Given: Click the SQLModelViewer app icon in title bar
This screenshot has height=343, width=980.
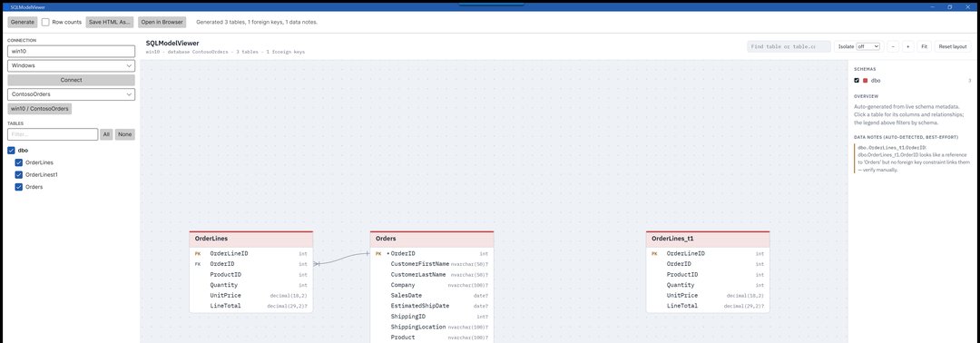Looking at the screenshot, I should click(x=5, y=7).
